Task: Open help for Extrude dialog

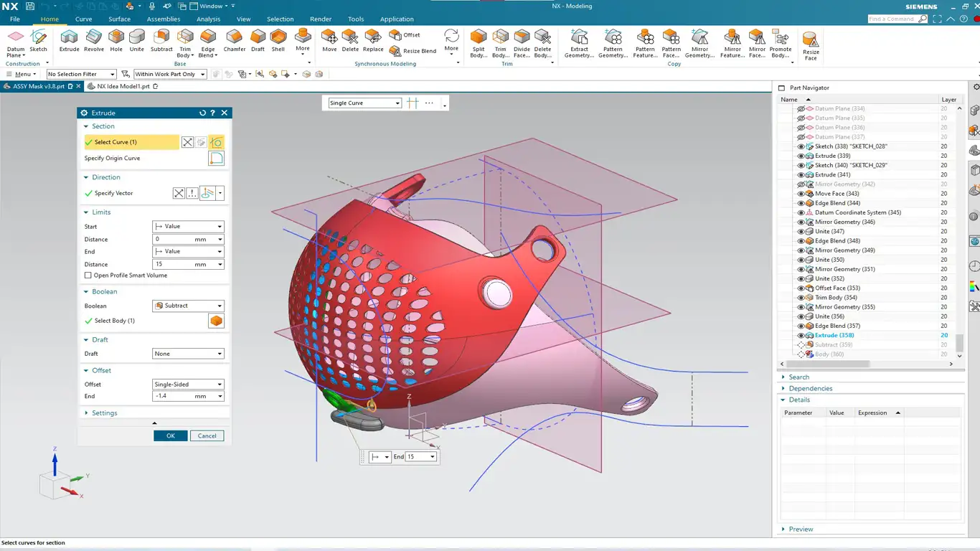Action: (x=212, y=113)
